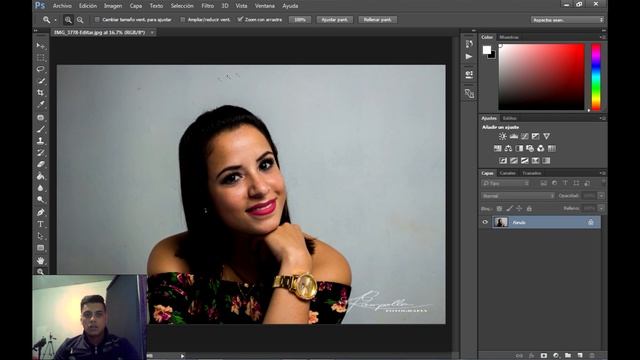Enable 'Ampliar/reducir vent.' checkbox
This screenshot has width=640, height=360.
click(x=183, y=20)
